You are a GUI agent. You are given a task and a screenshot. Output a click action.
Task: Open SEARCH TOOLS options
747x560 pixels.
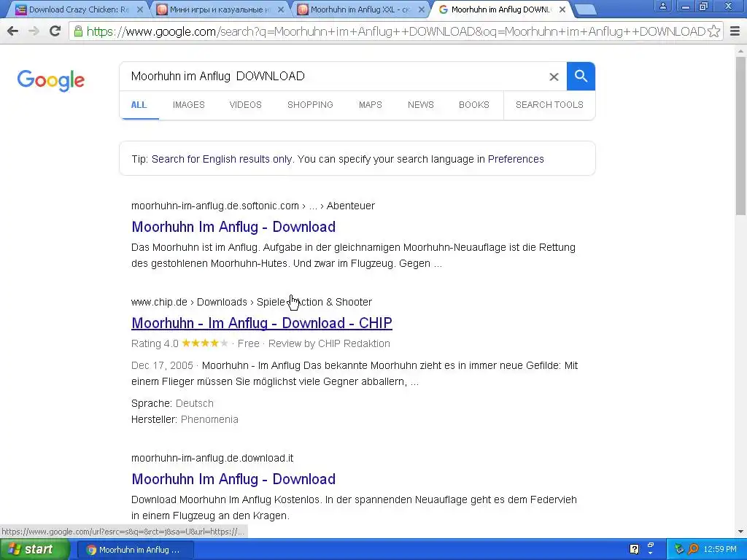tap(549, 105)
